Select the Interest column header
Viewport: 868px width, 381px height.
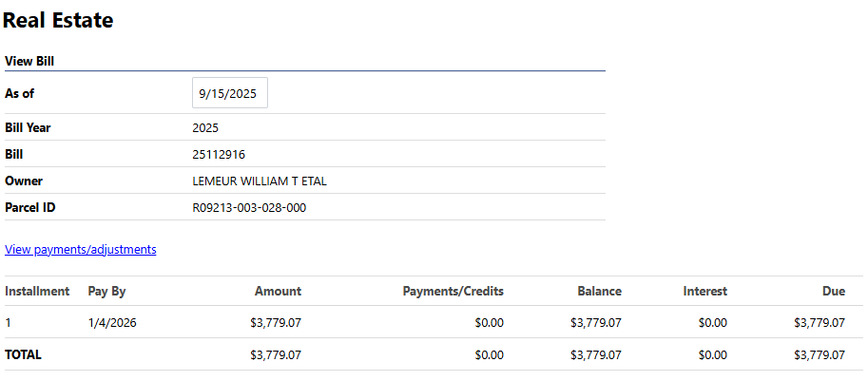coord(704,292)
